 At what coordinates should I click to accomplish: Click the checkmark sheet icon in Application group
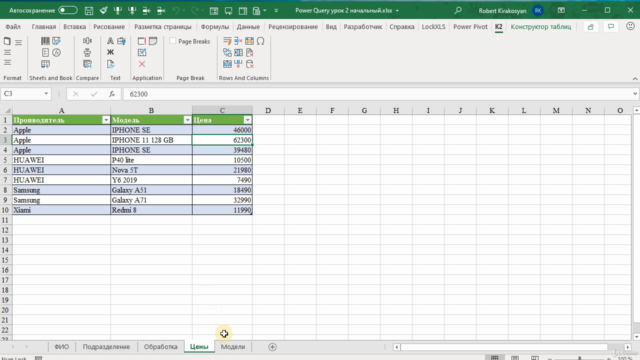click(142, 52)
